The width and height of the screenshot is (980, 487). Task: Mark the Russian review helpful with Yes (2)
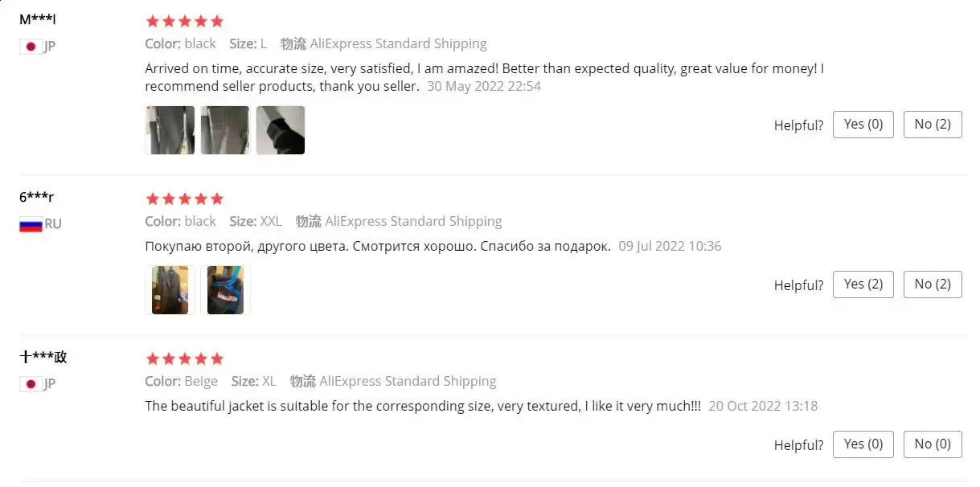click(863, 284)
